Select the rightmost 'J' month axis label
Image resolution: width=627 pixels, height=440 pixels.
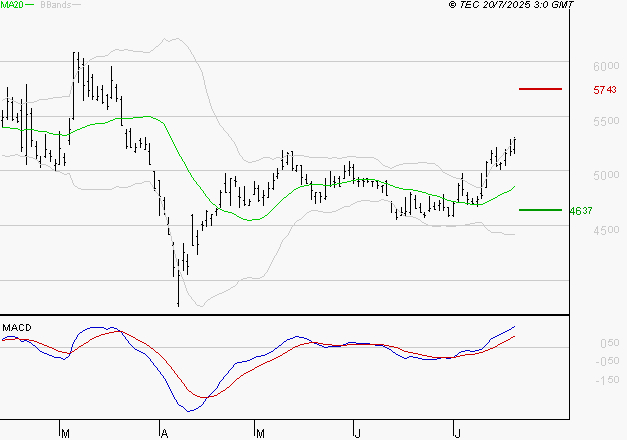click(x=456, y=433)
